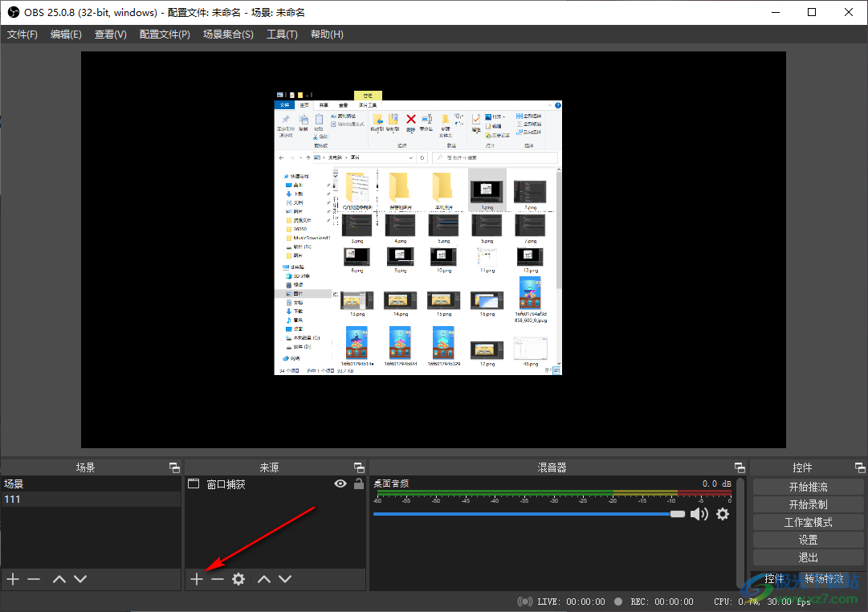Undock the 来源 panel
Screen dimensions: 868x612
pos(359,467)
